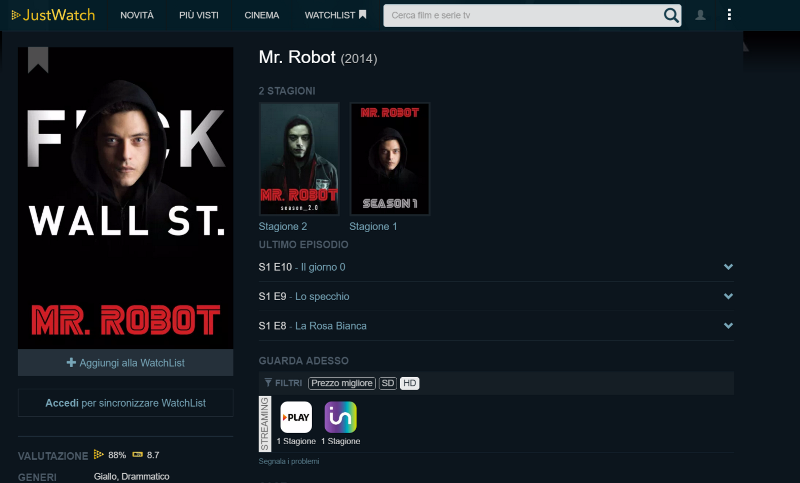Open the Lo specchio episode title
The width and height of the screenshot is (800, 483).
click(x=322, y=296)
